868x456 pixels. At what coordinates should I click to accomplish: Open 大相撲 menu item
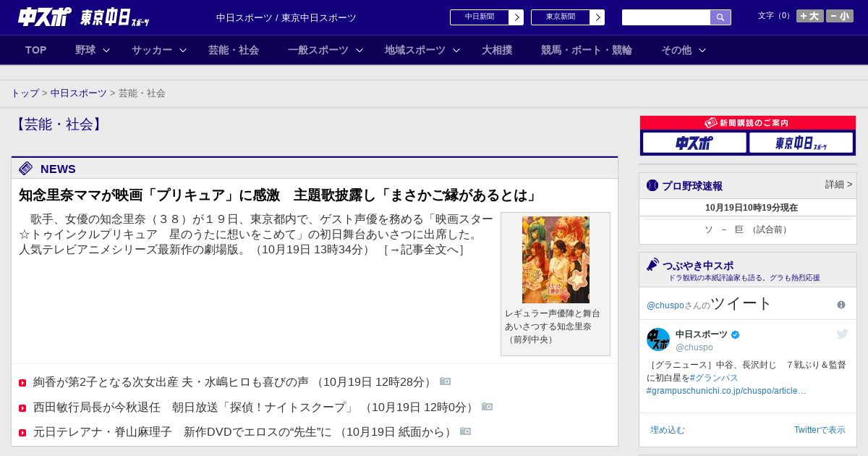pyautogui.click(x=497, y=50)
